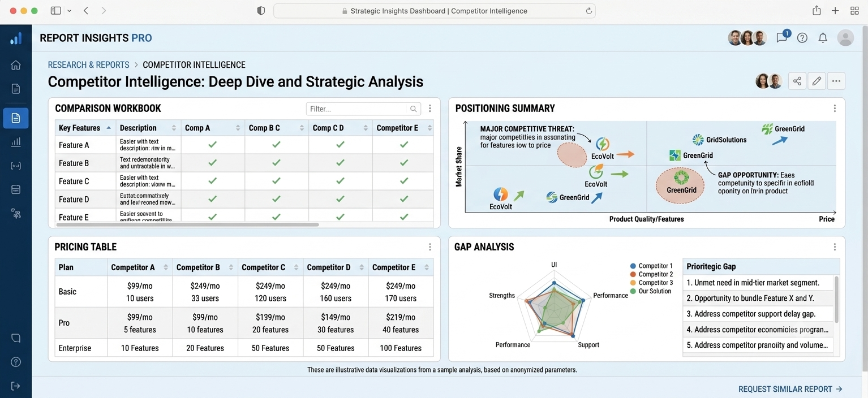Click the browser share icon
The image size is (868, 398).
[817, 11]
